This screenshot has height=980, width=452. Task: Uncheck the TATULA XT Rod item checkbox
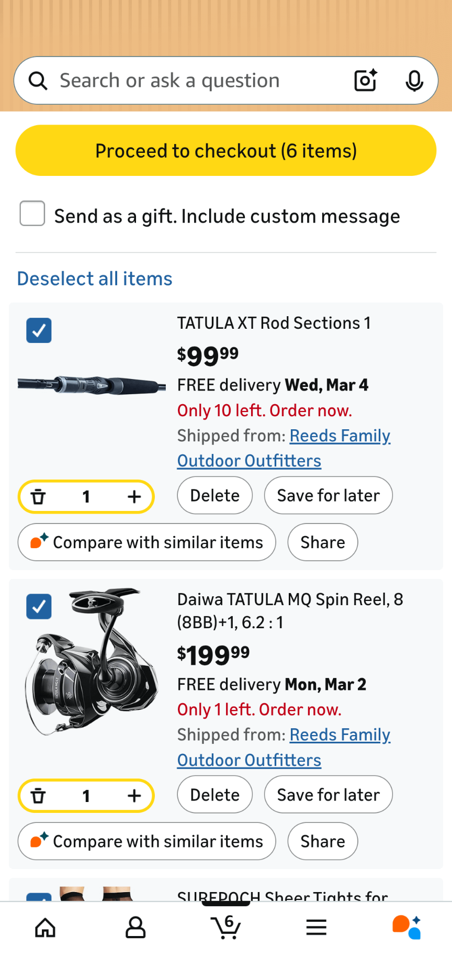pyautogui.click(x=39, y=330)
